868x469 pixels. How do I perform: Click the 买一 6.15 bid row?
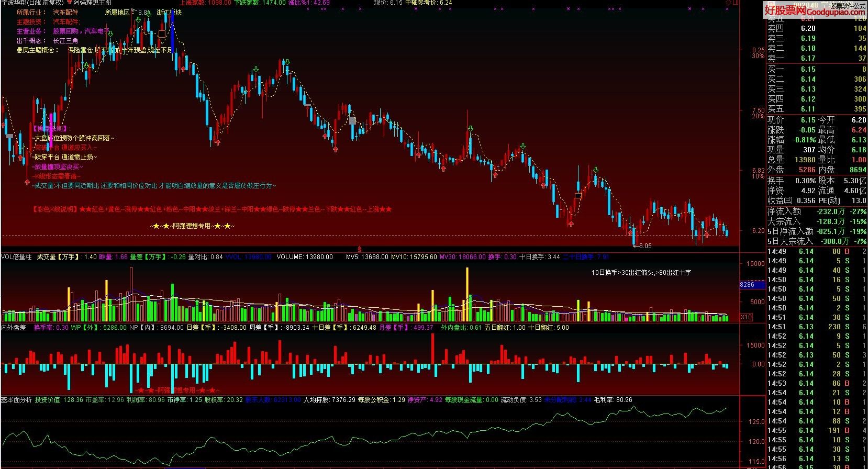pos(817,69)
